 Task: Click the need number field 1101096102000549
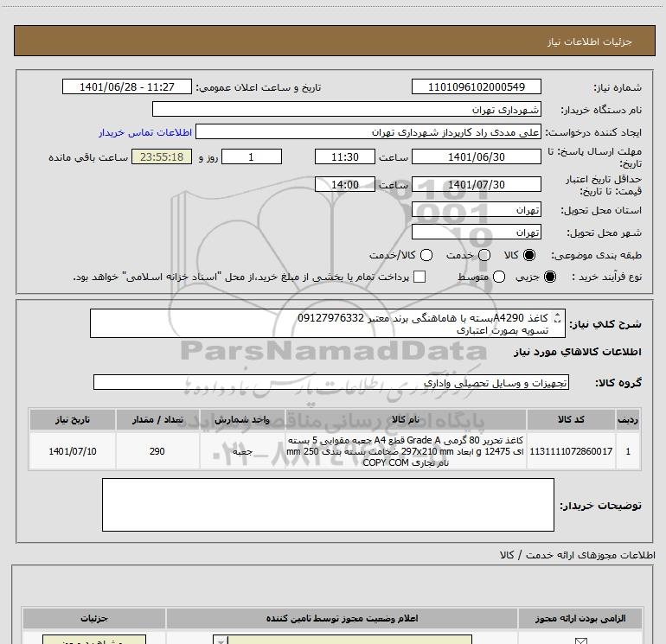[x=476, y=86]
